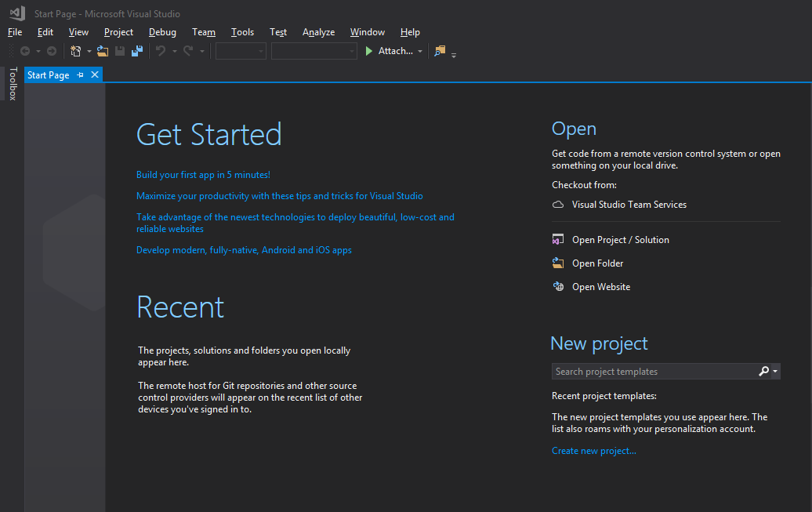
Task: Open the 'Develop modern, fully-native' apps link
Action: click(244, 250)
